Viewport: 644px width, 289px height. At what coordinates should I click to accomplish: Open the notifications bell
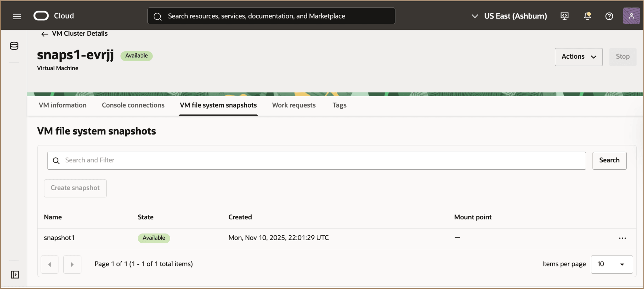(587, 16)
